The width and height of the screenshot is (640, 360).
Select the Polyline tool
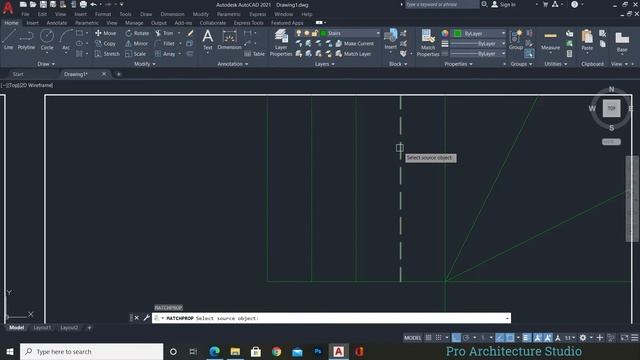click(26, 40)
